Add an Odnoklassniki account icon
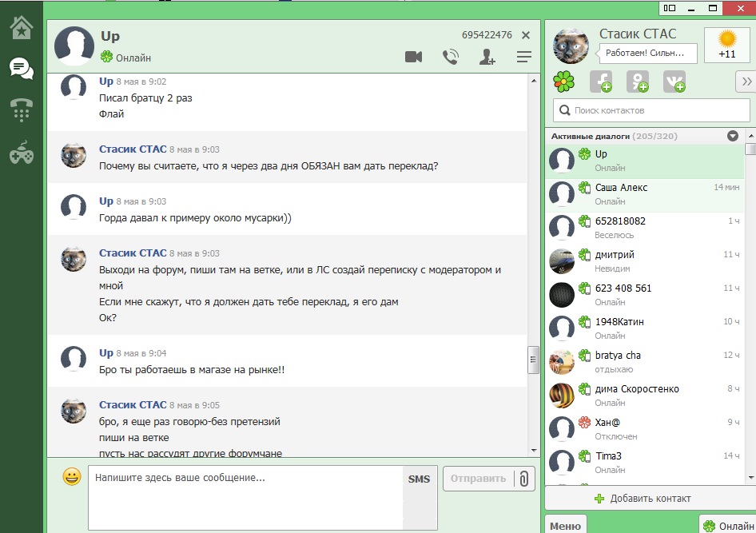Screen dimensions: 756x533 tap(638, 82)
